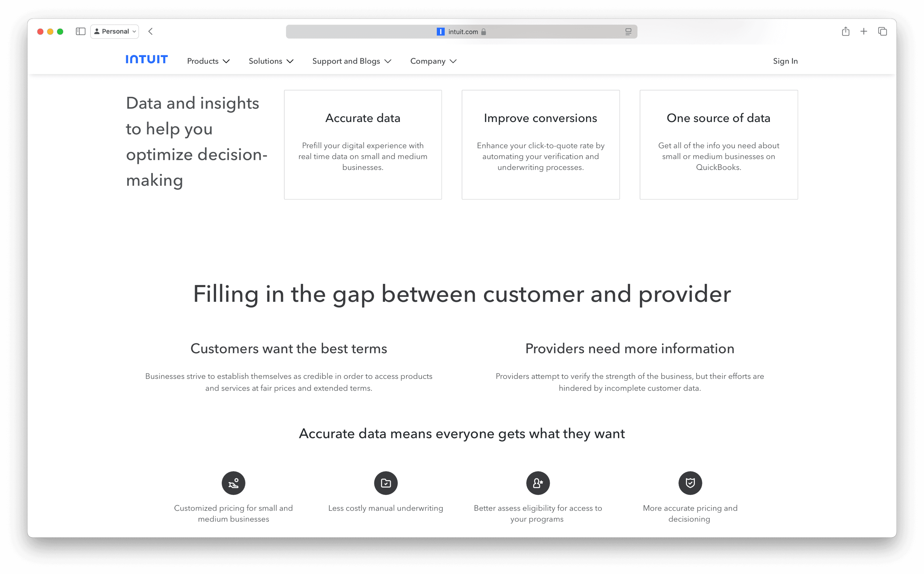Open the Company dropdown menu
924x574 pixels.
(433, 61)
